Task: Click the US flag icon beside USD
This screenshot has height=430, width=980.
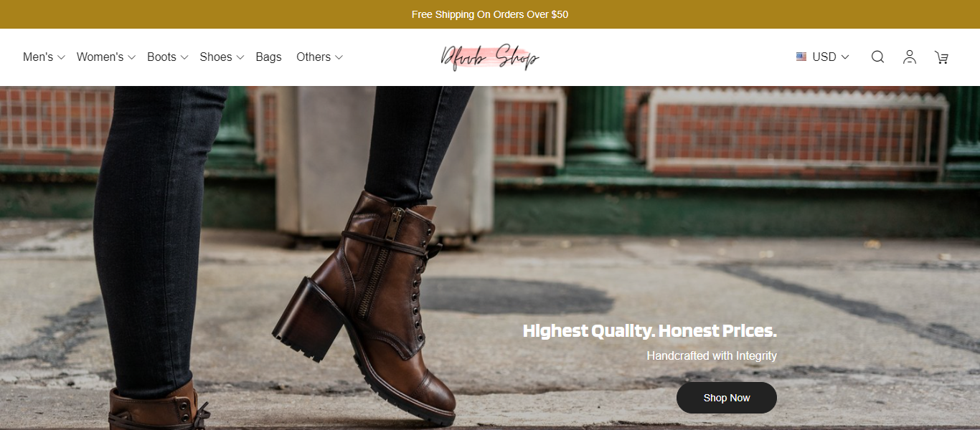Action: (801, 57)
